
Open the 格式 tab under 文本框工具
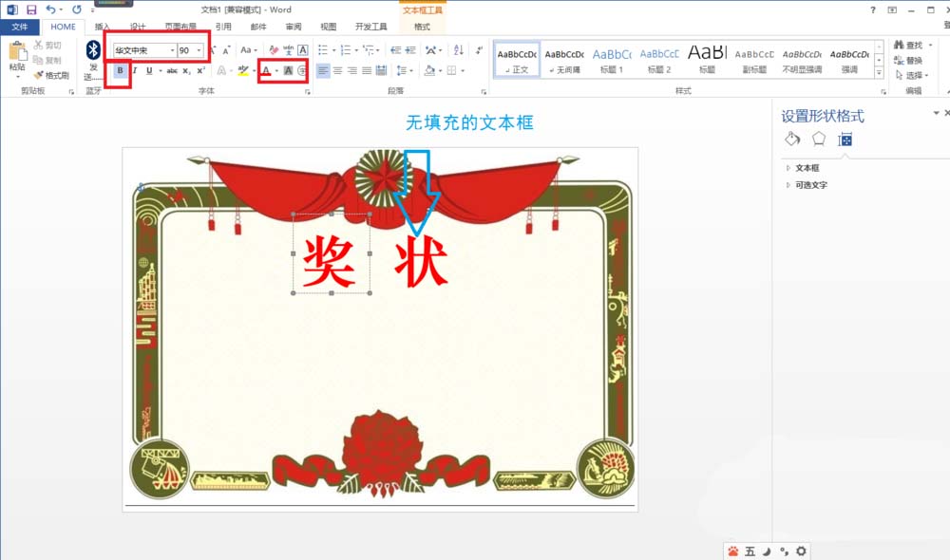422,28
